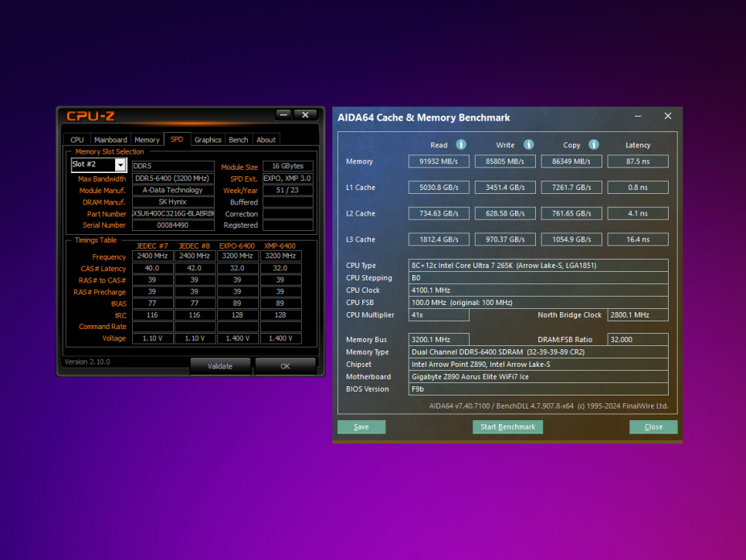Click the JEDEC #7 tRC value 116
This screenshot has width=746, height=560.
click(152, 315)
